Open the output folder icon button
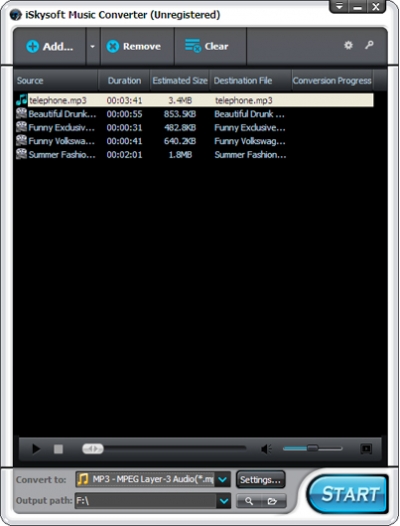 click(x=272, y=501)
